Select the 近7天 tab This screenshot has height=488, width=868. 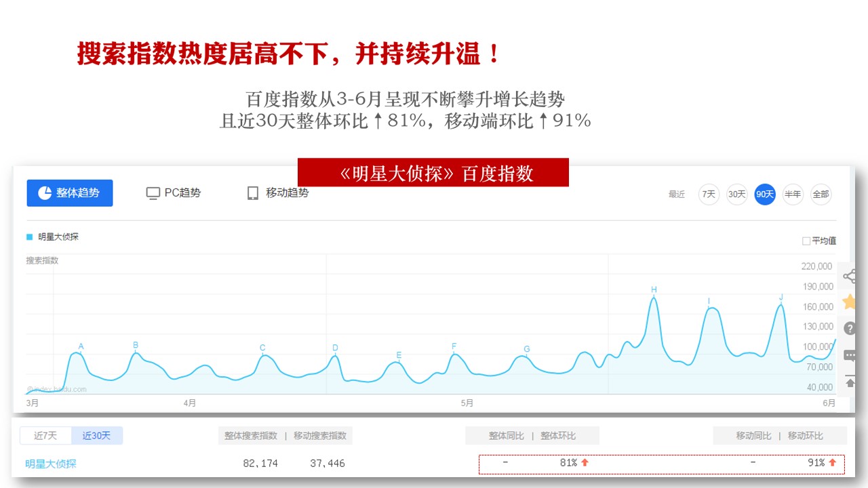45,436
